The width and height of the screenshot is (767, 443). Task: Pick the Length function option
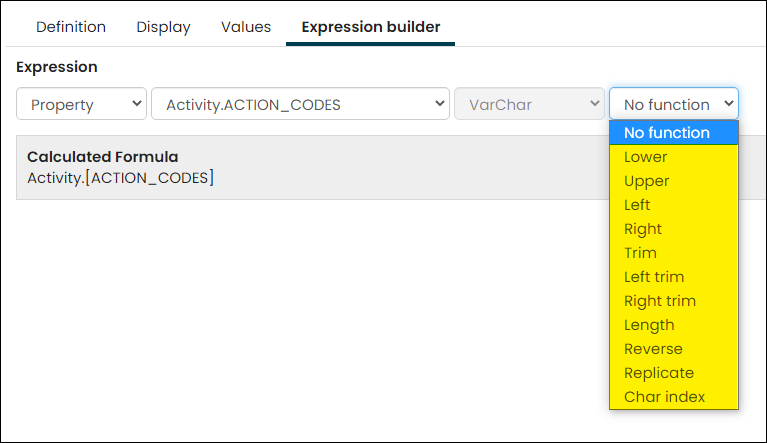674,325
